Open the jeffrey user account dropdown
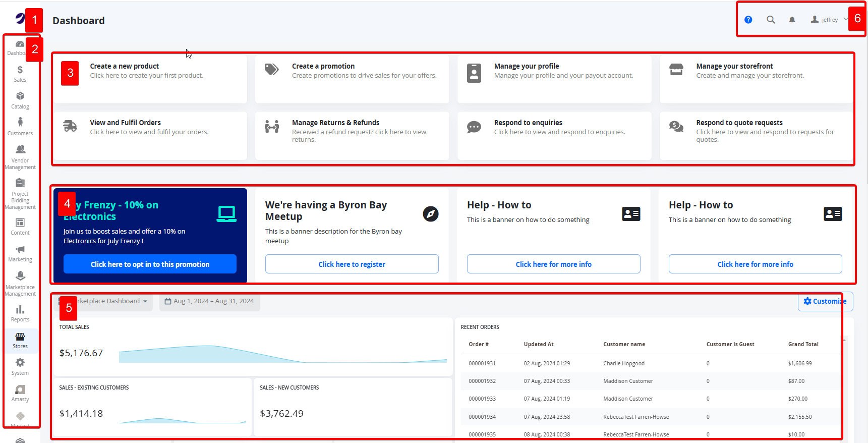Image resolution: width=868 pixels, height=443 pixels. [829, 20]
